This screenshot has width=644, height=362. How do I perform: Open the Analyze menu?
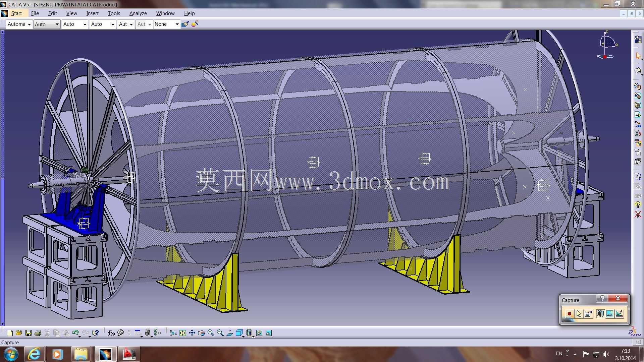(x=138, y=13)
